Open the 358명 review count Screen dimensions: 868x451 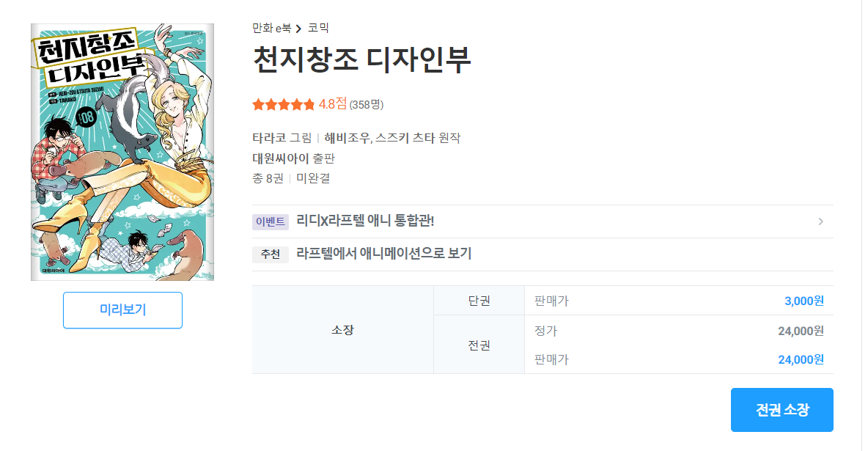tap(367, 105)
